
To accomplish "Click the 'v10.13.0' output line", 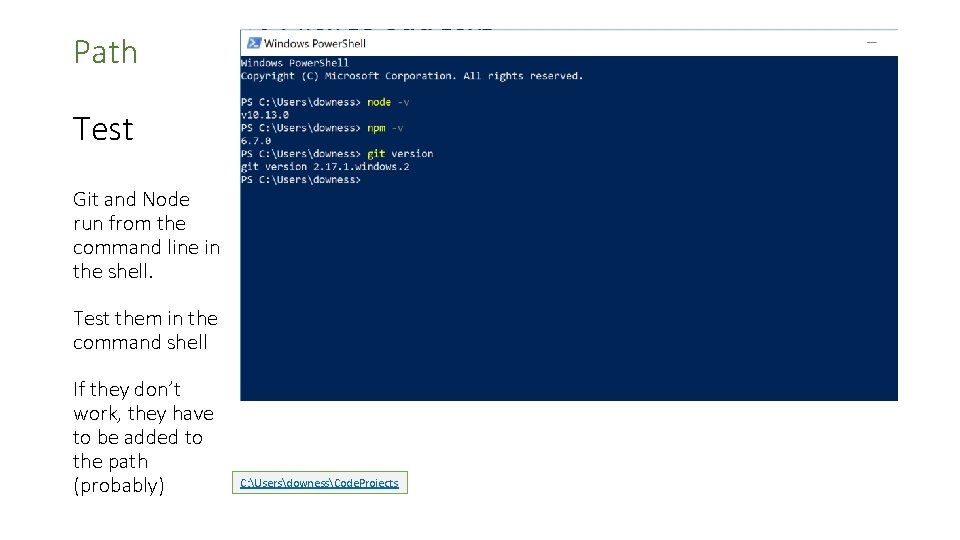I will tap(264, 115).
